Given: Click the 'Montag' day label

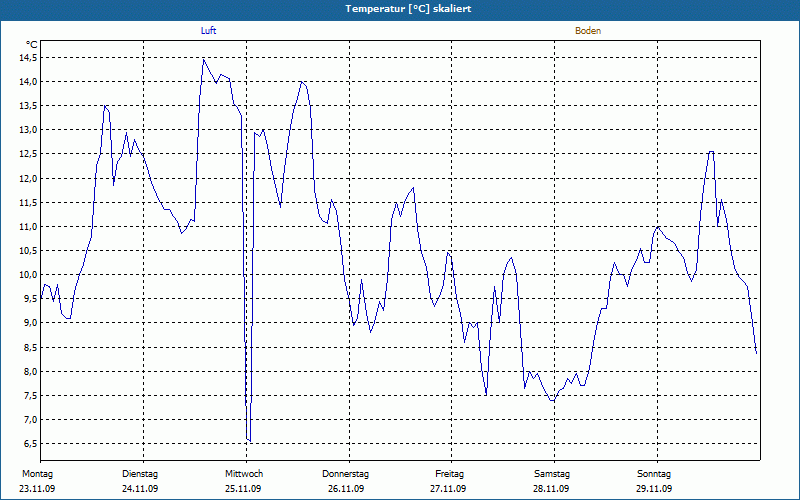Looking at the screenshot, I should (37, 474).
